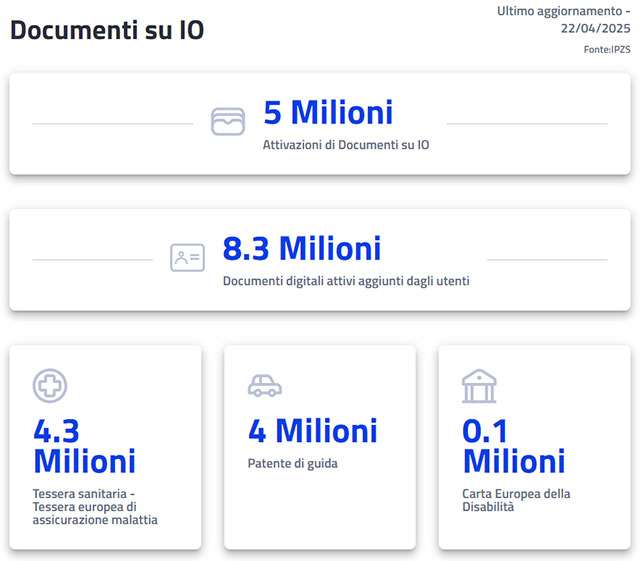Viewport: 640px width, 561px height.
Task: Click the car icon for Patente di guida
Action: (265, 386)
